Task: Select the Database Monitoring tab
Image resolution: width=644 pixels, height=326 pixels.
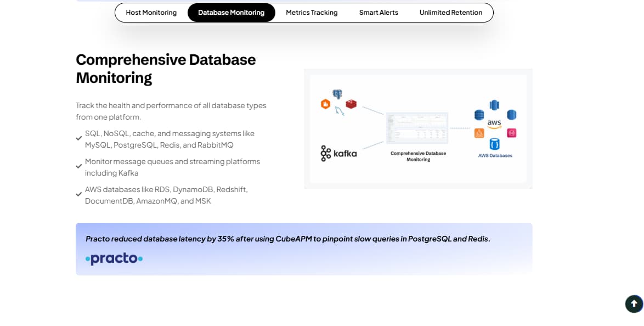Action: 231,13
